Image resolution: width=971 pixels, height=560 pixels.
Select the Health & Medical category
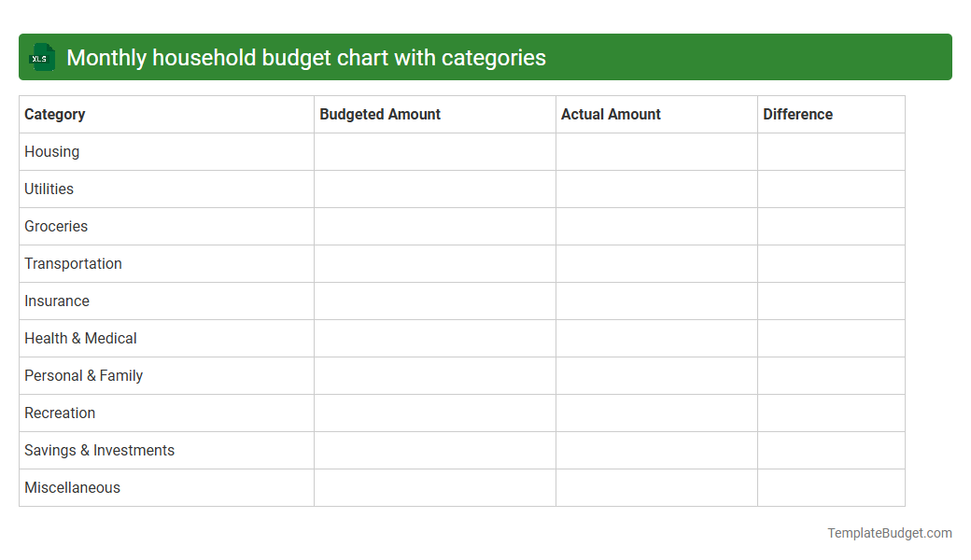(79, 338)
